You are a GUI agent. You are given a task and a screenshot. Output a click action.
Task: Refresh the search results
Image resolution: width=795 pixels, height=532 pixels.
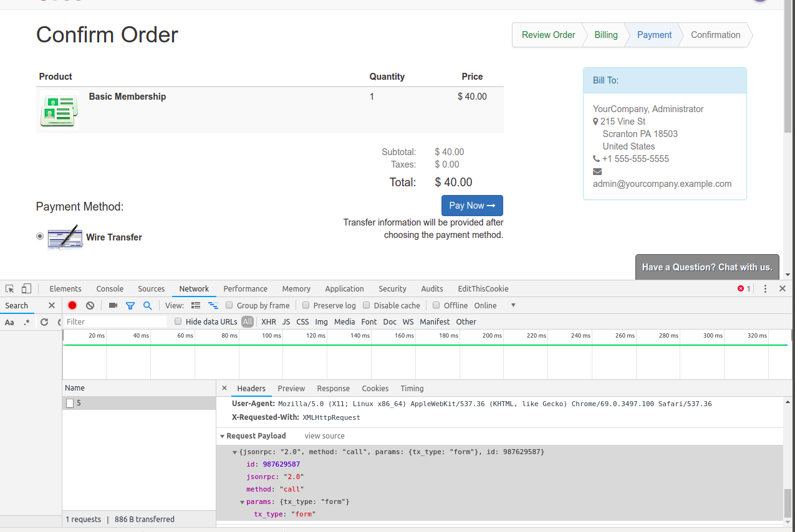(44, 322)
